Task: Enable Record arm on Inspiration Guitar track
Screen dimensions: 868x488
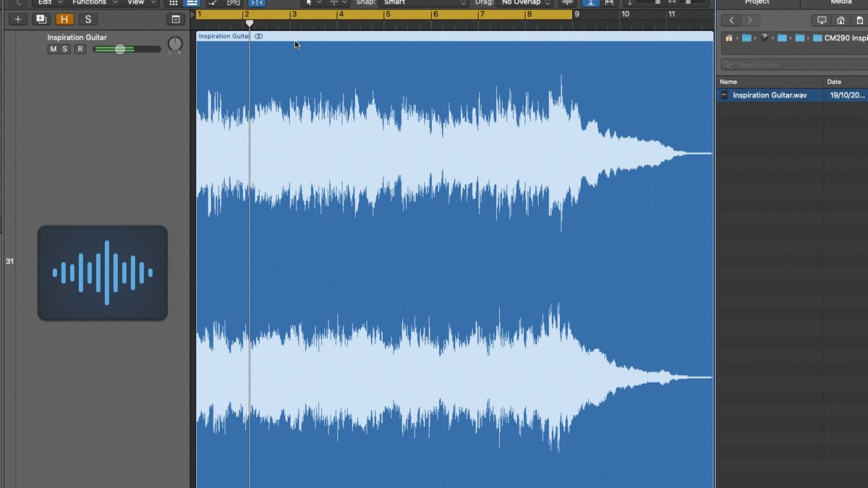Action: coord(82,49)
